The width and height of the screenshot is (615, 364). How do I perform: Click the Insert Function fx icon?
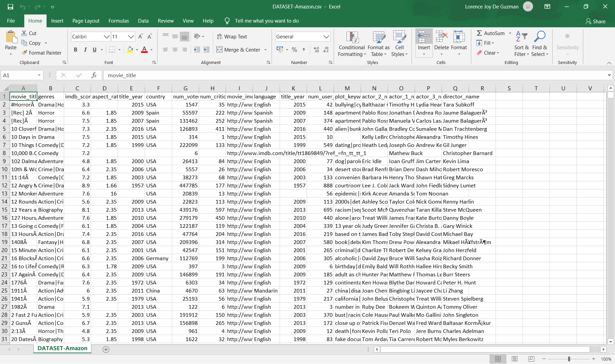point(94,75)
